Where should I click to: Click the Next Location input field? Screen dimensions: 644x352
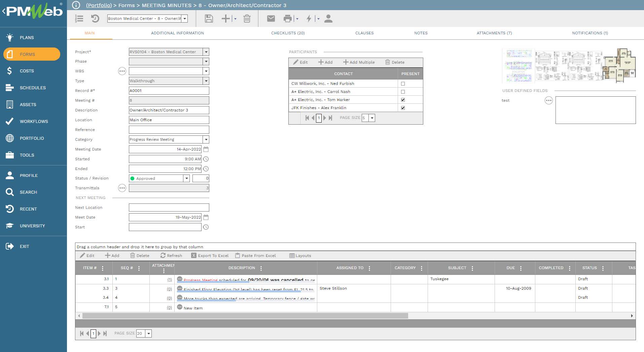169,207
